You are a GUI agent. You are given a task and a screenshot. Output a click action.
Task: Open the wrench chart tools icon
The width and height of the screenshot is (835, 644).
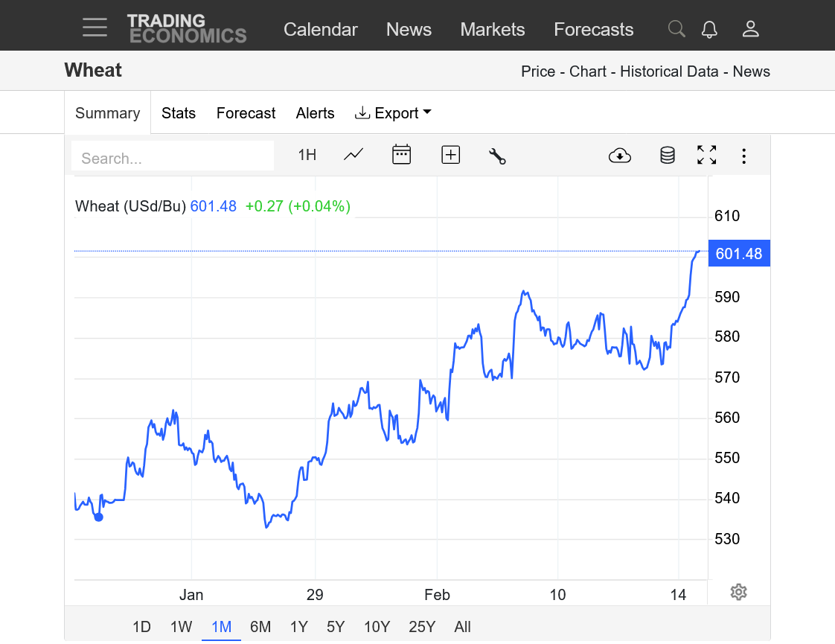[497, 156]
